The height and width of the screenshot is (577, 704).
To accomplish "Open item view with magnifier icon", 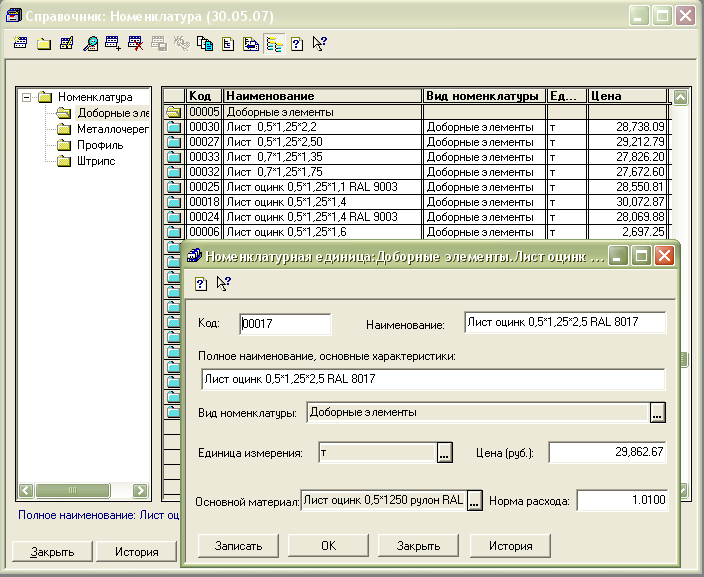I will click(x=90, y=43).
